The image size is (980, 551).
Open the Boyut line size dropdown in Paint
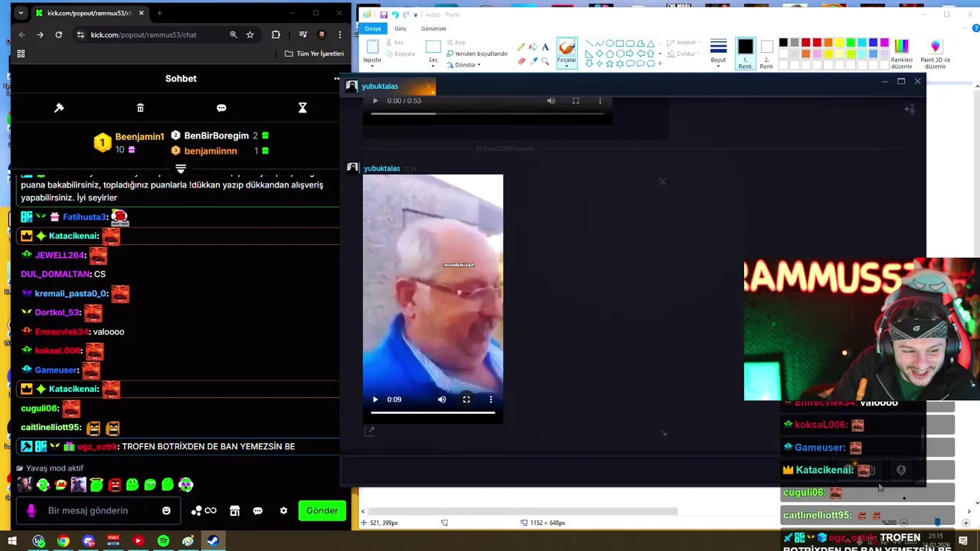coord(718,52)
